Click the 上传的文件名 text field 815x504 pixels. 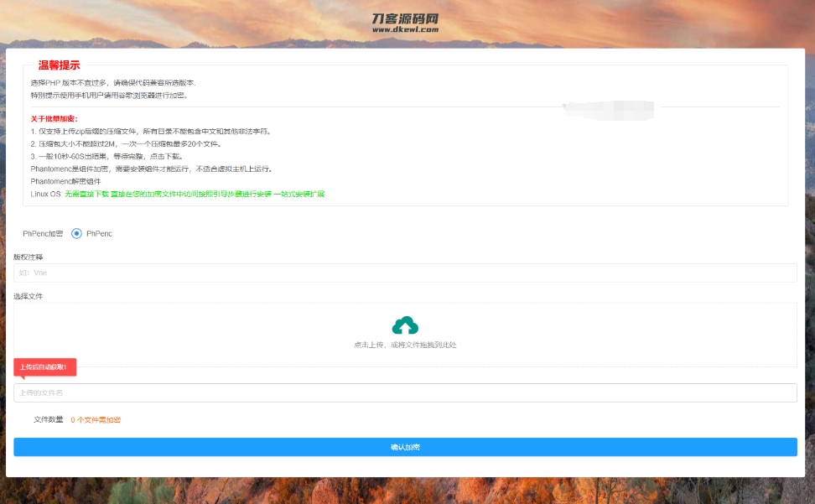pos(405,392)
